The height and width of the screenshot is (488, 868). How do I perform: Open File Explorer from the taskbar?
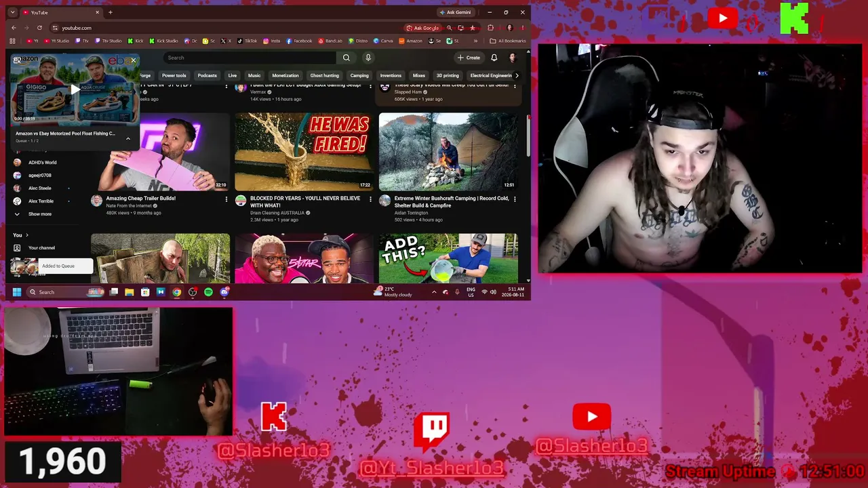click(129, 292)
